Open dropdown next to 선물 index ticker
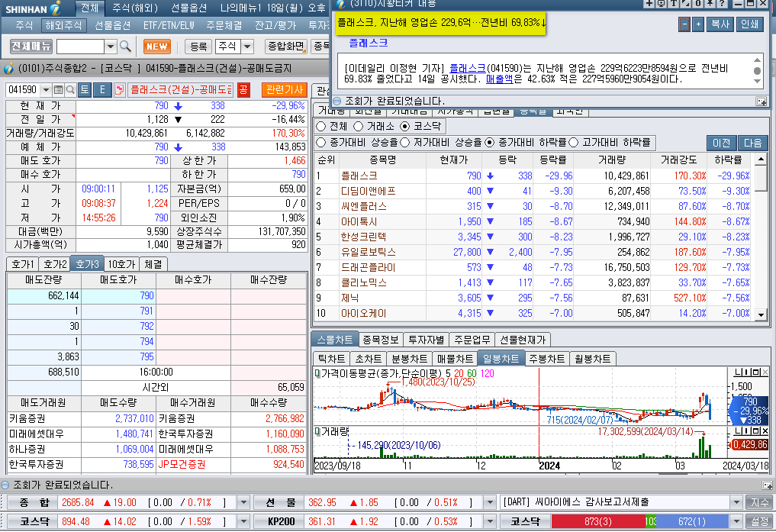Screen dimensions: 776x532 489,503
